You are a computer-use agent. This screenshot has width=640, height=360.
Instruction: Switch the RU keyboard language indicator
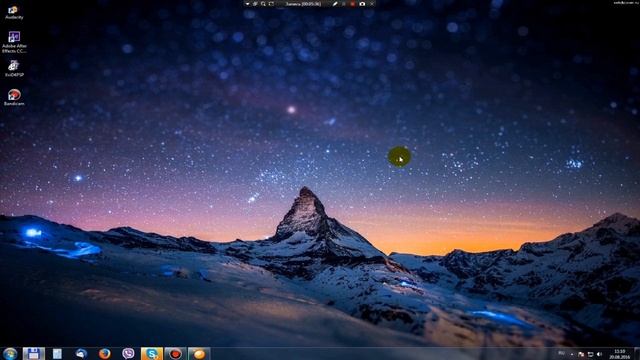[x=562, y=353]
